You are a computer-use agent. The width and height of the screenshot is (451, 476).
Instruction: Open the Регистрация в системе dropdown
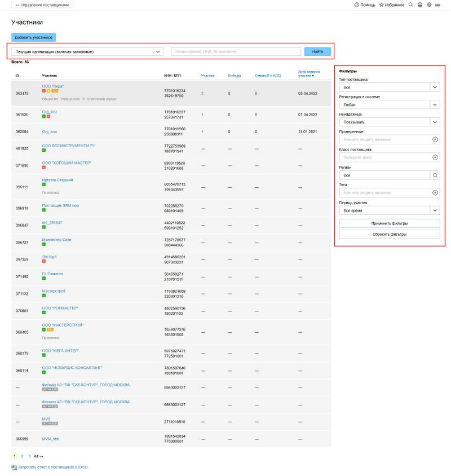tap(435, 105)
